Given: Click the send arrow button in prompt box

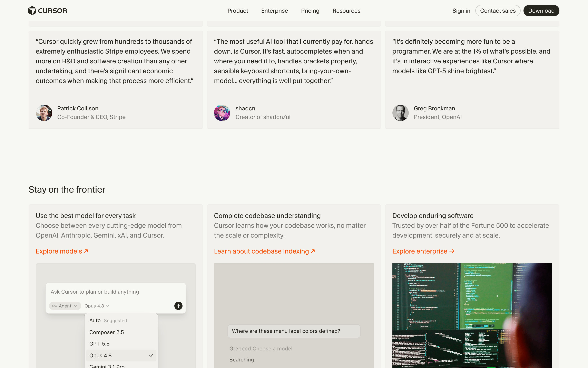Looking at the screenshot, I should click(178, 306).
